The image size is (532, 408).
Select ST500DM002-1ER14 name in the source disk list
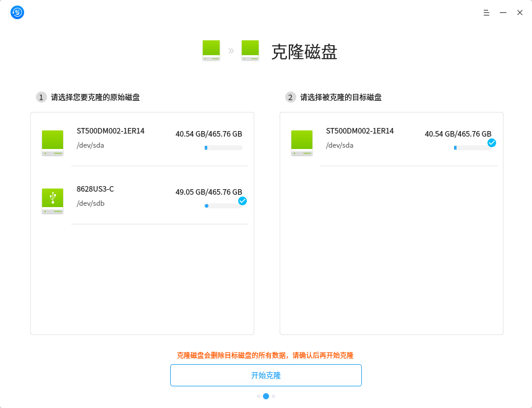coord(111,131)
